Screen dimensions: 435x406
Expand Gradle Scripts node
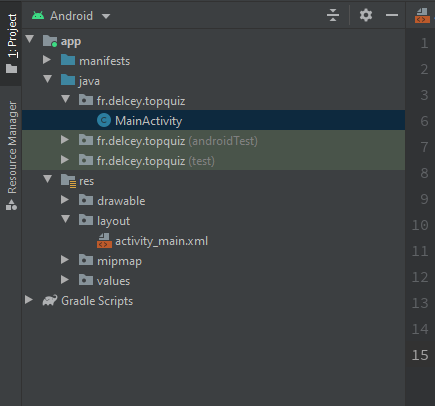pyautogui.click(x=29, y=300)
